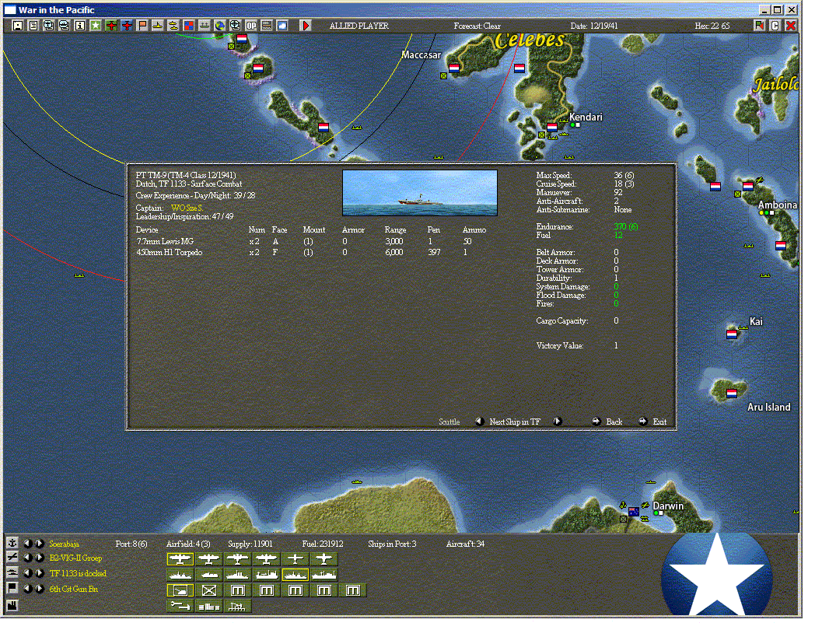836x644 pixels.
Task: Click the Dutch flag at Maccasar
Action: click(x=453, y=68)
